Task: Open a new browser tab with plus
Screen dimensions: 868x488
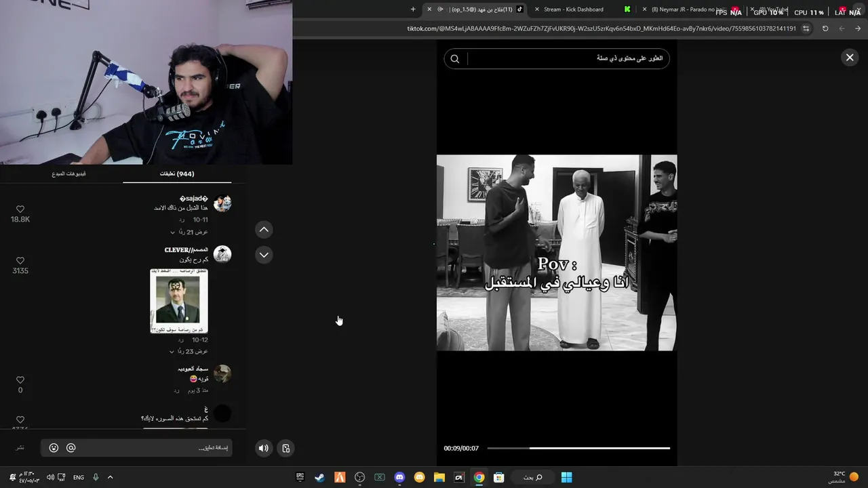Action: click(x=413, y=9)
